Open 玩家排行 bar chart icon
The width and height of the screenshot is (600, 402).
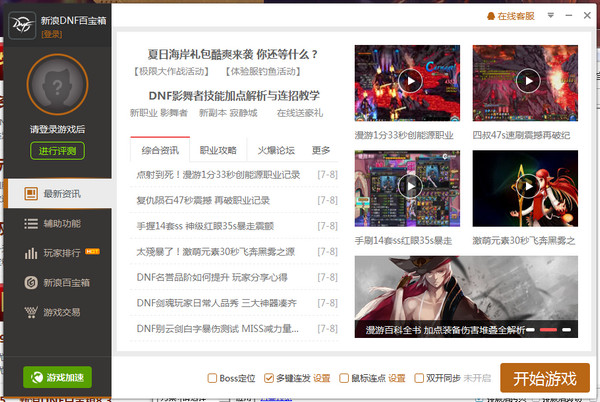(31, 253)
